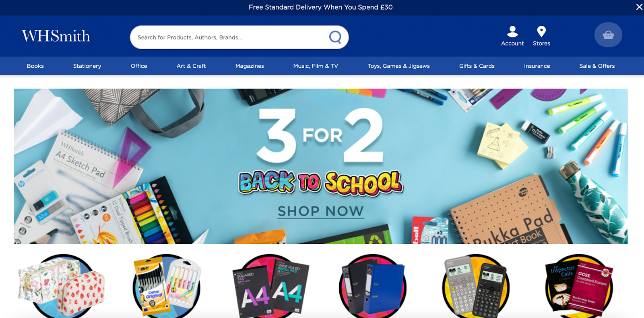Open the Account icon

512,31
